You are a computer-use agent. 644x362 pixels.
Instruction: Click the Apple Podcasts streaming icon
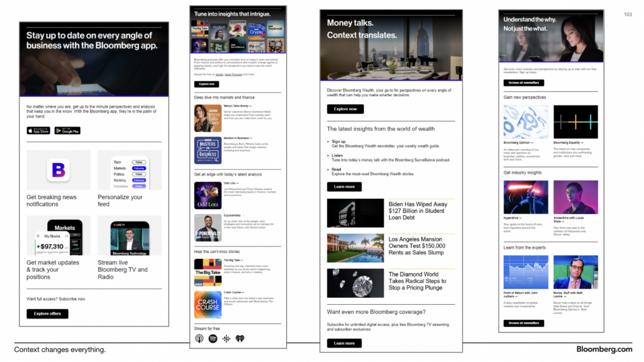[199, 339]
